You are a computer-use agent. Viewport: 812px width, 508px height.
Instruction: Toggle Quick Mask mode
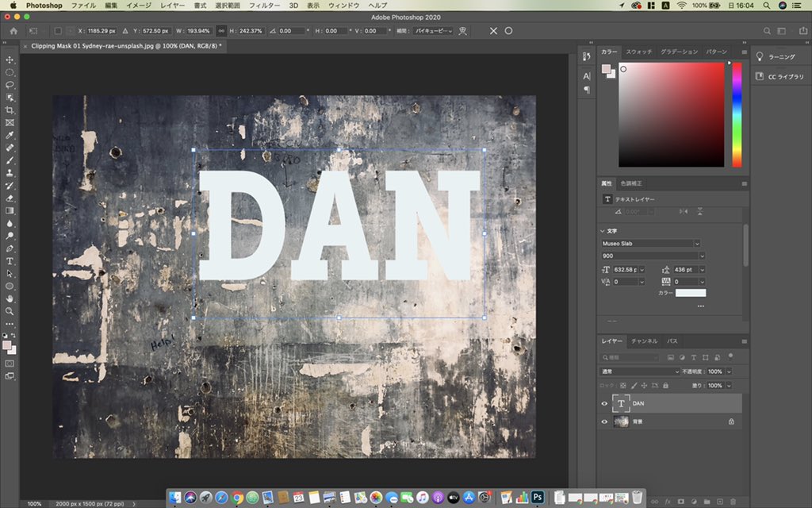(x=10, y=364)
